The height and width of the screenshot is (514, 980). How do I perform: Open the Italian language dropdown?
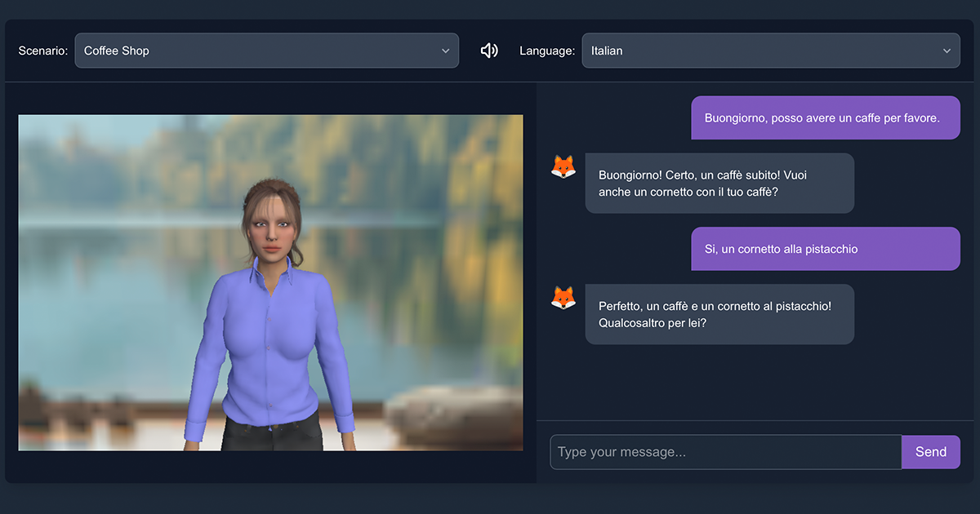[x=759, y=51]
